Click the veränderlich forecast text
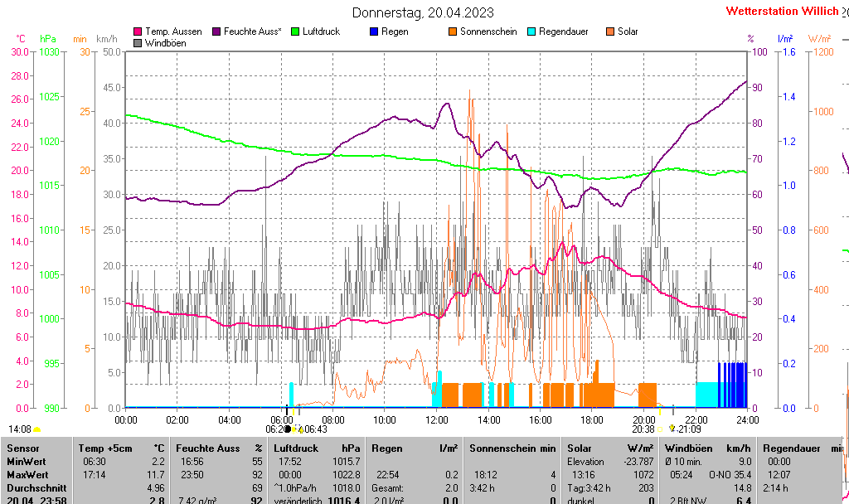The image size is (849, 504). [x=298, y=500]
